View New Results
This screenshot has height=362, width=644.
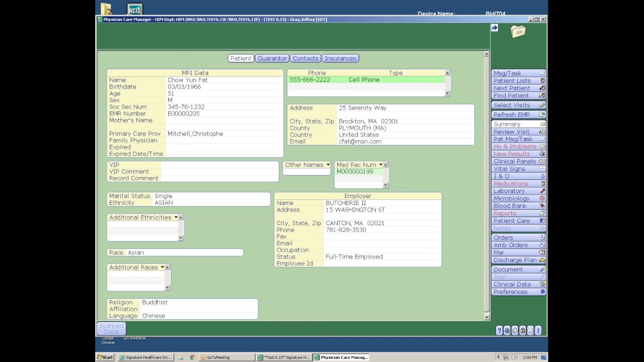(x=519, y=154)
